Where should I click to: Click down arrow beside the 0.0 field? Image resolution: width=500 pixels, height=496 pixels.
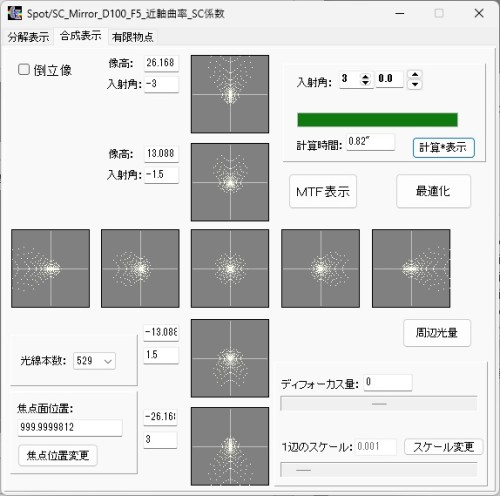(415, 84)
